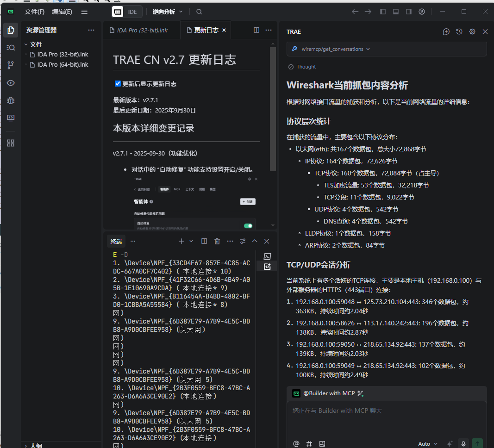Viewport: 494px width, 448px height.
Task: Click the hamburger menu icon
Action: click(x=84, y=12)
